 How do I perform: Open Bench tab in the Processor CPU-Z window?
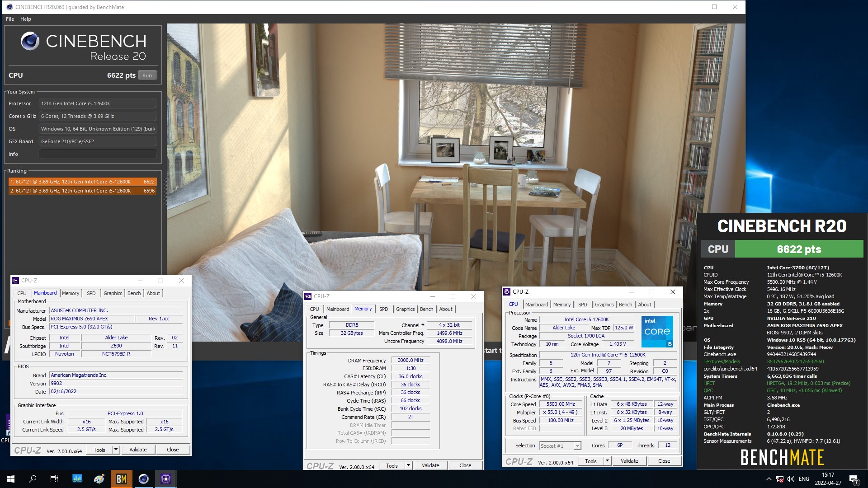point(625,305)
